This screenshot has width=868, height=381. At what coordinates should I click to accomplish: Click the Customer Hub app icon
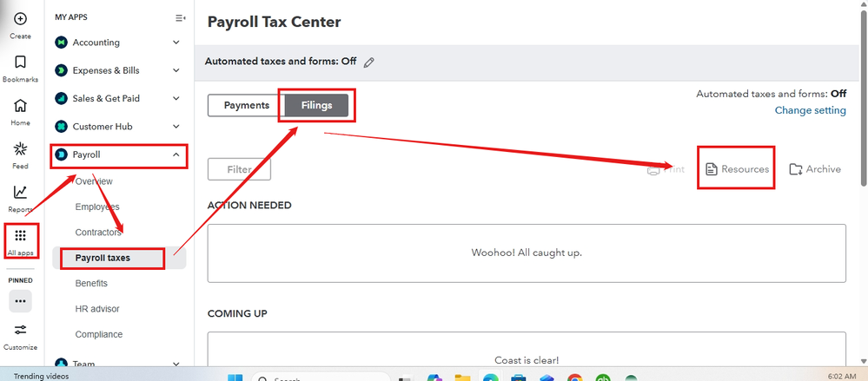coord(61,127)
